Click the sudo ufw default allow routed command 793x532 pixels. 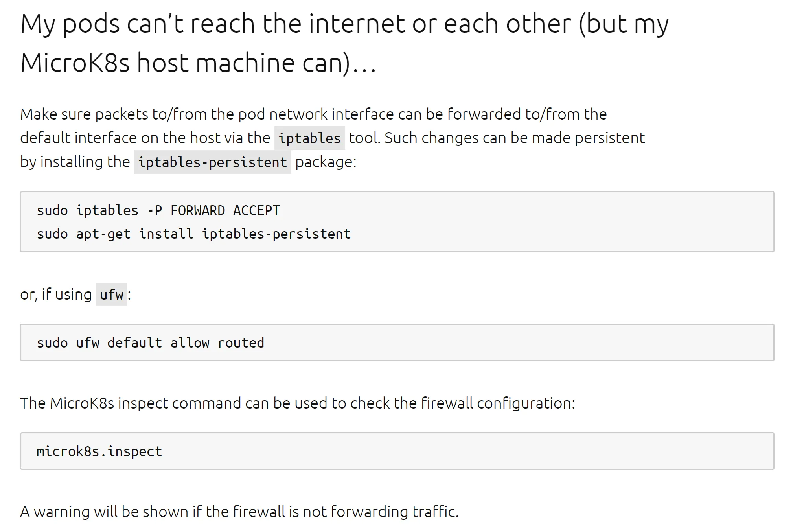151,343
